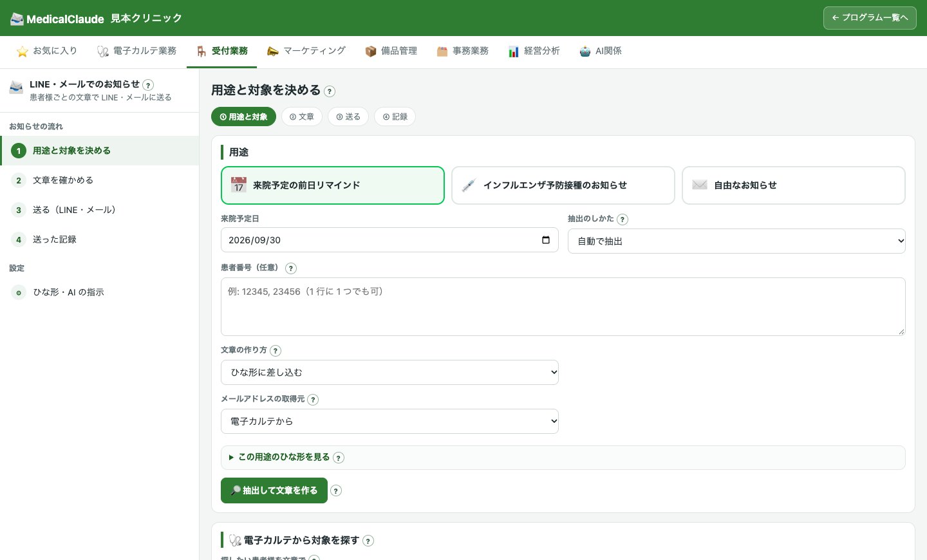Click the bar chart icon of 経営分析 tab
This screenshot has height=560, width=927.
(514, 51)
